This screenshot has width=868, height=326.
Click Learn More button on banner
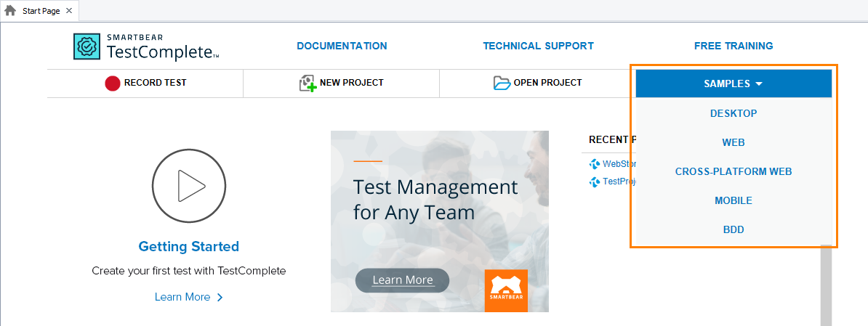[403, 280]
